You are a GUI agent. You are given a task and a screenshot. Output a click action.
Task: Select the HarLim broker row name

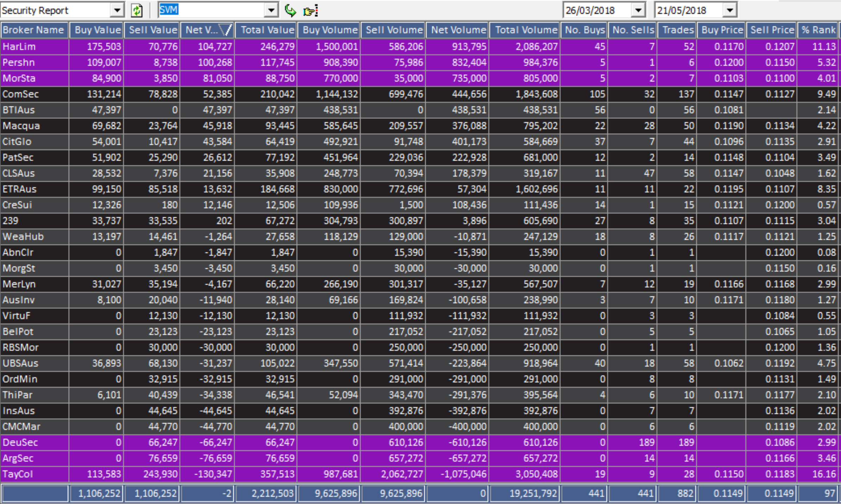tap(34, 46)
